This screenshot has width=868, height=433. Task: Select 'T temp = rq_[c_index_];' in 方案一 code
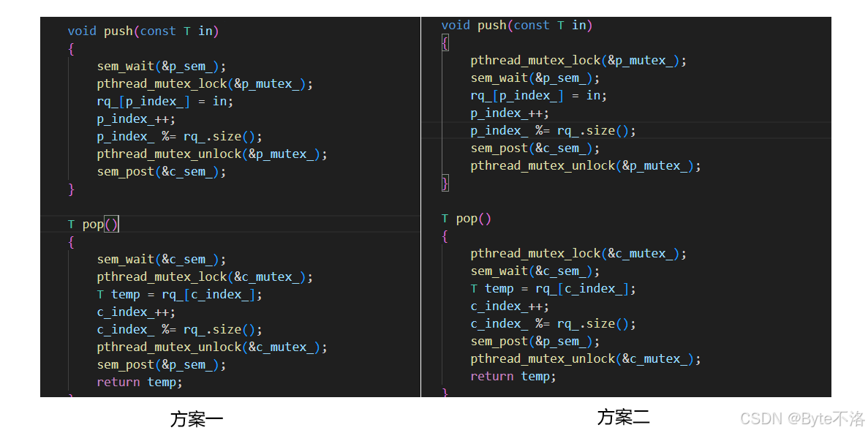pyautogui.click(x=179, y=295)
